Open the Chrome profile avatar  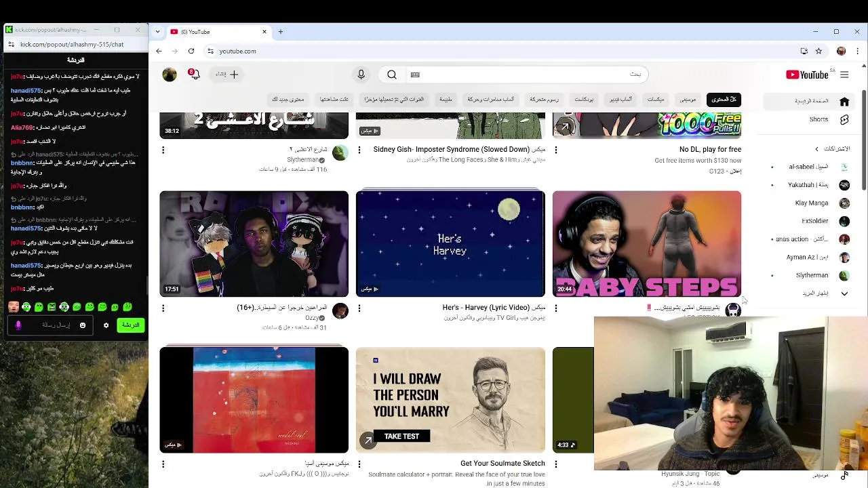[842, 51]
